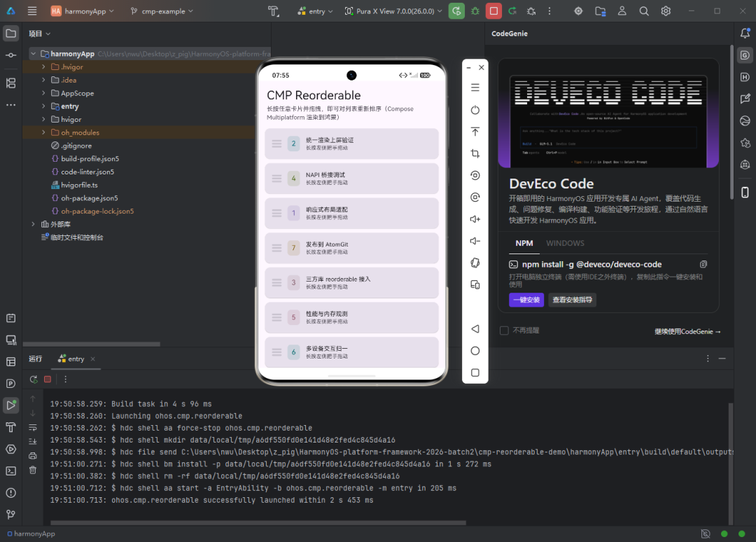Tap drag handle of 统一渲染上屏验证 card
The image size is (756, 542).
[276, 144]
